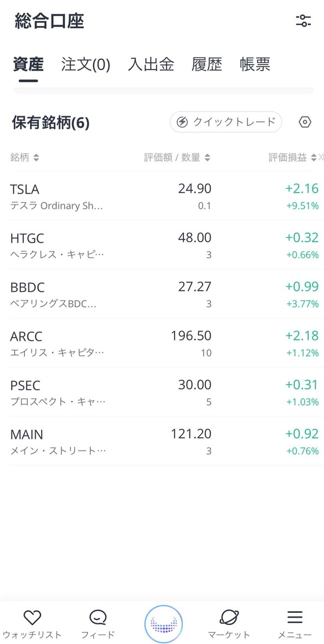Image resolution: width=324 pixels, height=644 pixels.
Task: Sort holdings by 銘柄 column arrows
Action: point(36,157)
